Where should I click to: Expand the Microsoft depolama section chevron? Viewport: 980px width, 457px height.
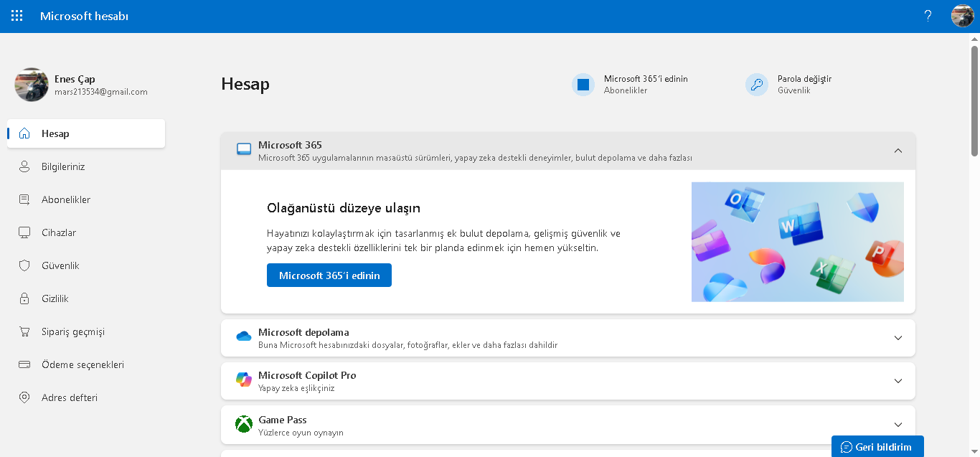tap(897, 338)
